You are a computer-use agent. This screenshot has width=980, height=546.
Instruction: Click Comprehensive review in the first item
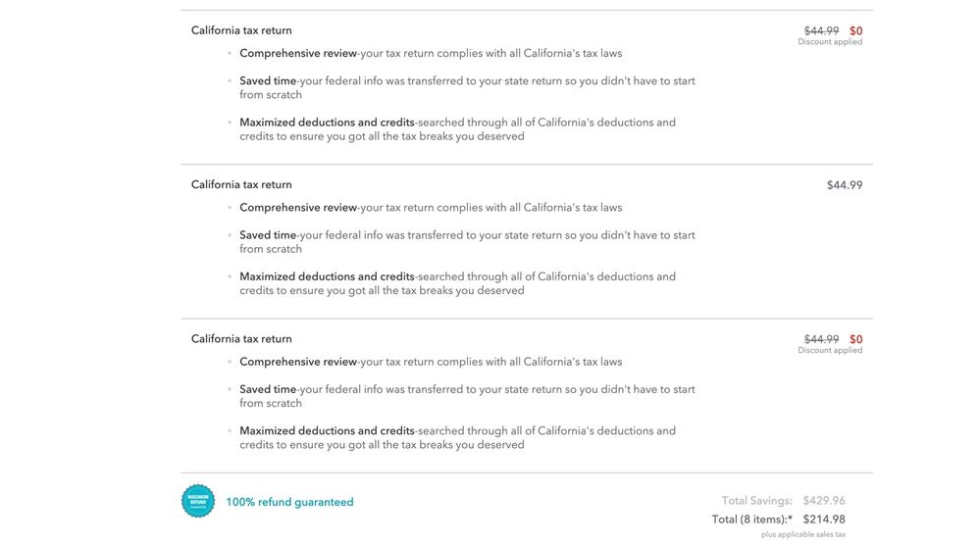coord(298,53)
